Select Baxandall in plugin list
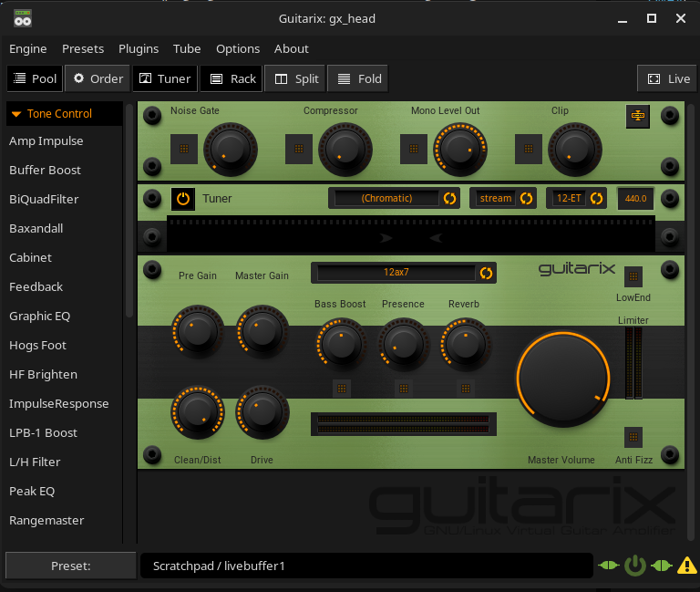 (x=65, y=228)
